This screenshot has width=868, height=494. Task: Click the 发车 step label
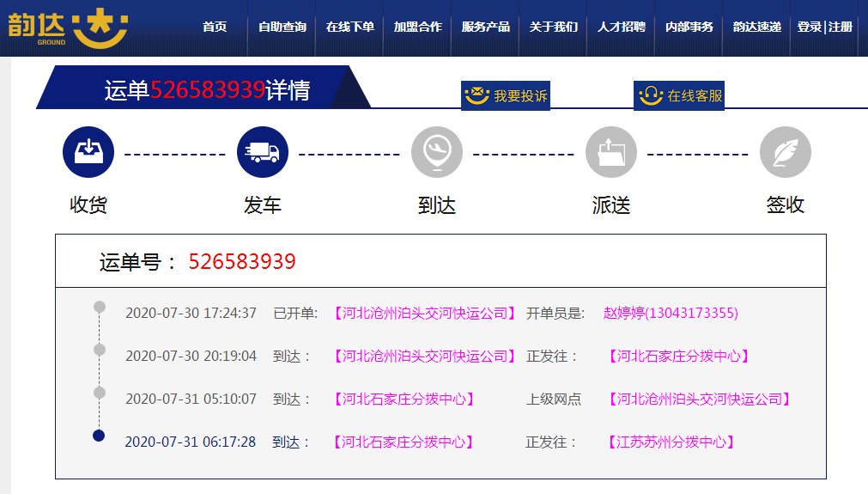click(263, 205)
